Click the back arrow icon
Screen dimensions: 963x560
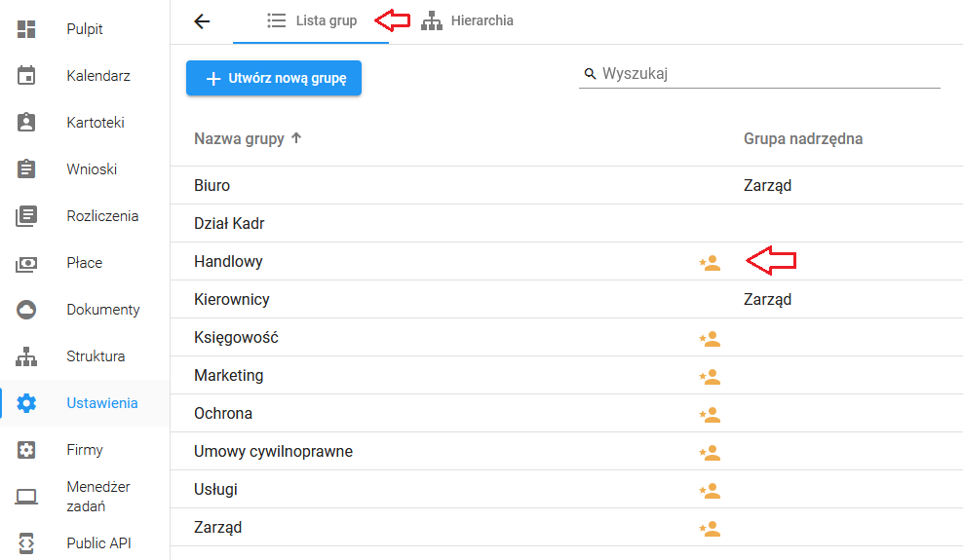(202, 21)
